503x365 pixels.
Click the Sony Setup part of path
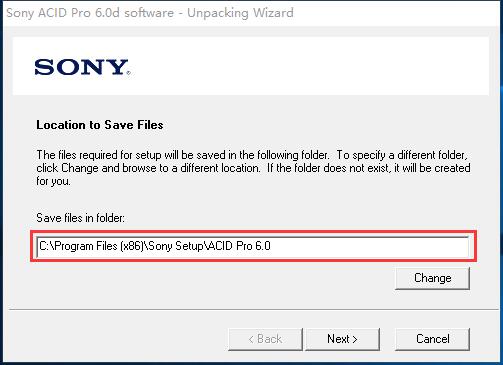pos(176,246)
